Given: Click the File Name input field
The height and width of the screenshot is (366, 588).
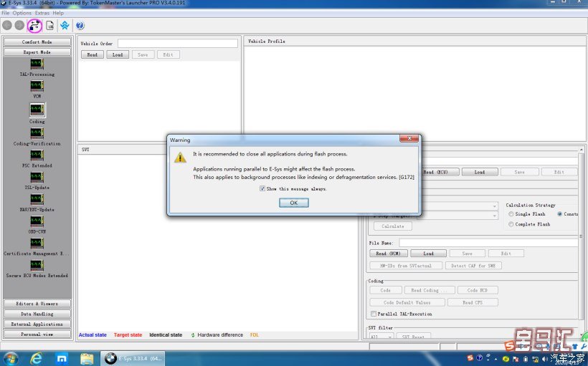Looking at the screenshot, I should coord(488,243).
